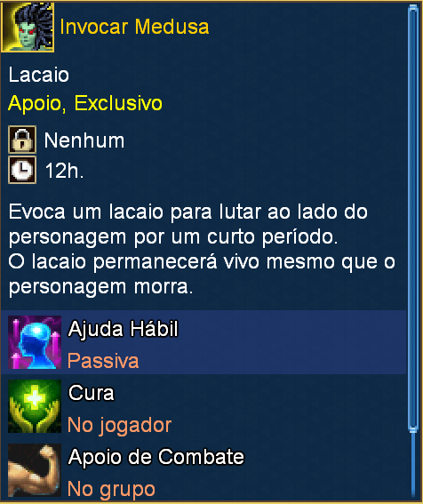
Task: Click the Nenhum requirement text
Action: tap(84, 140)
